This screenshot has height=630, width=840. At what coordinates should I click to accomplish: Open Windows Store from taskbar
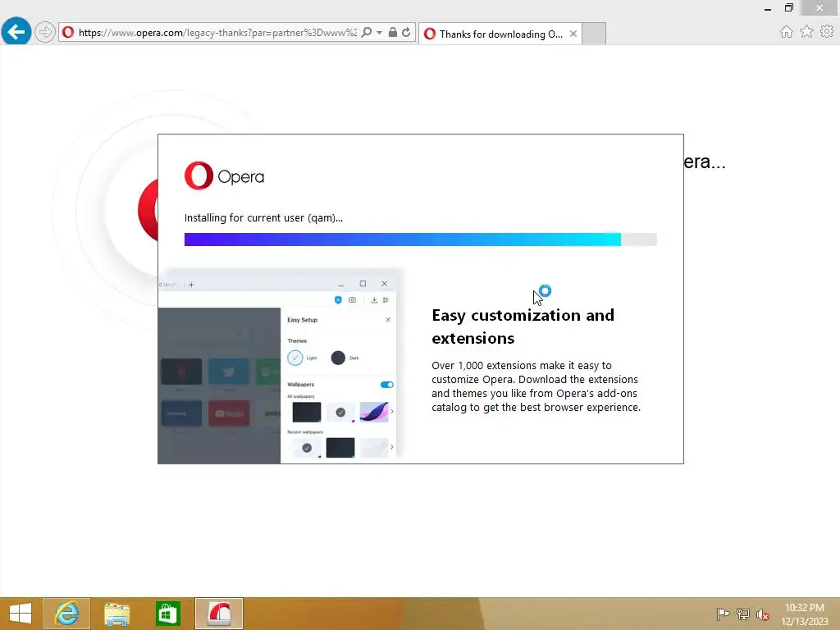[167, 614]
